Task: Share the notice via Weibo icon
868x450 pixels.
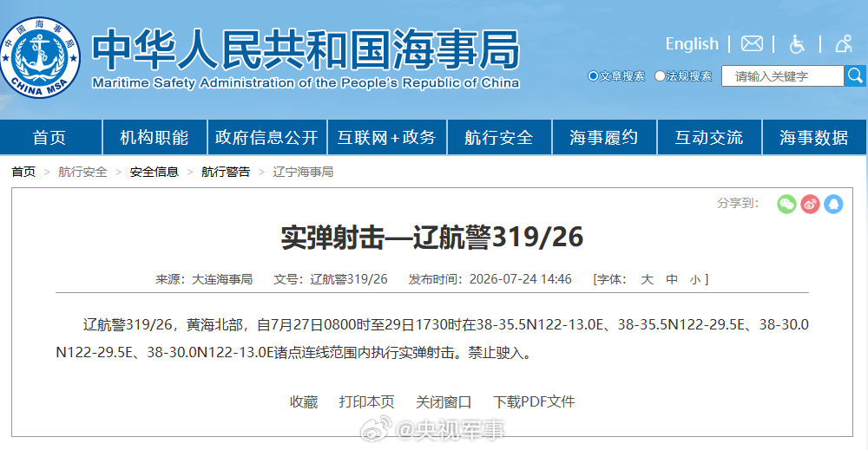Action: click(x=810, y=204)
